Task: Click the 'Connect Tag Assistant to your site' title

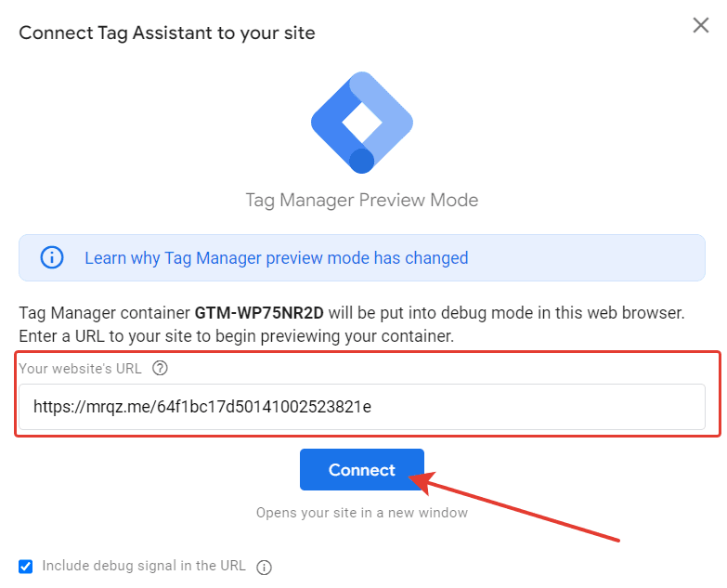Action: (x=167, y=33)
